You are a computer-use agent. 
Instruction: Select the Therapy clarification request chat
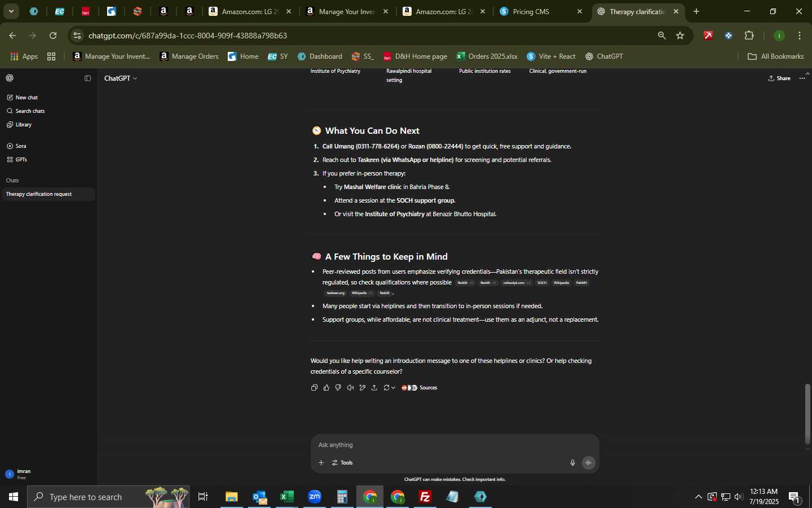coord(48,194)
